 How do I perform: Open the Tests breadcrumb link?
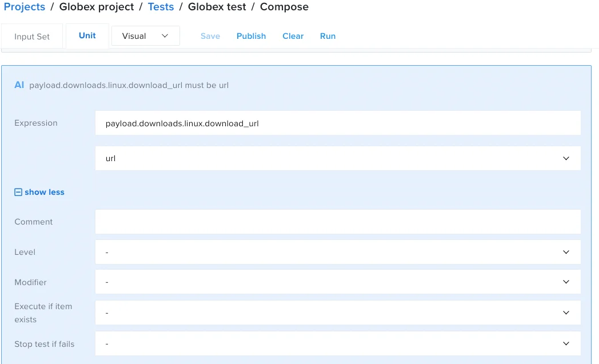tap(161, 7)
